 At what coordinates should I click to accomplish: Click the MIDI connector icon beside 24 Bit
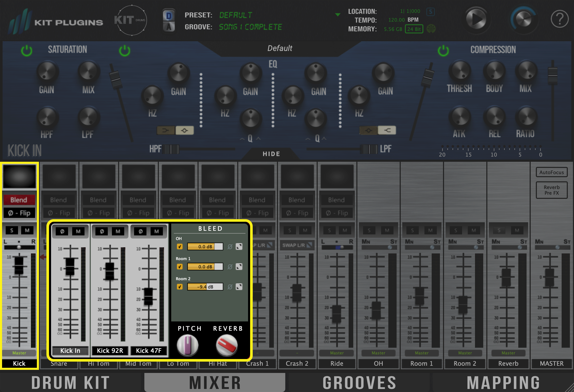pos(431,29)
